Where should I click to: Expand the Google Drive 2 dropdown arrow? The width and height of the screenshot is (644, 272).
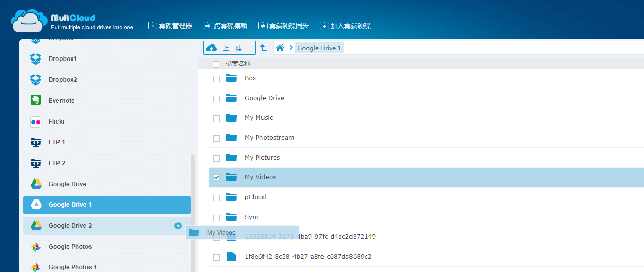178,226
